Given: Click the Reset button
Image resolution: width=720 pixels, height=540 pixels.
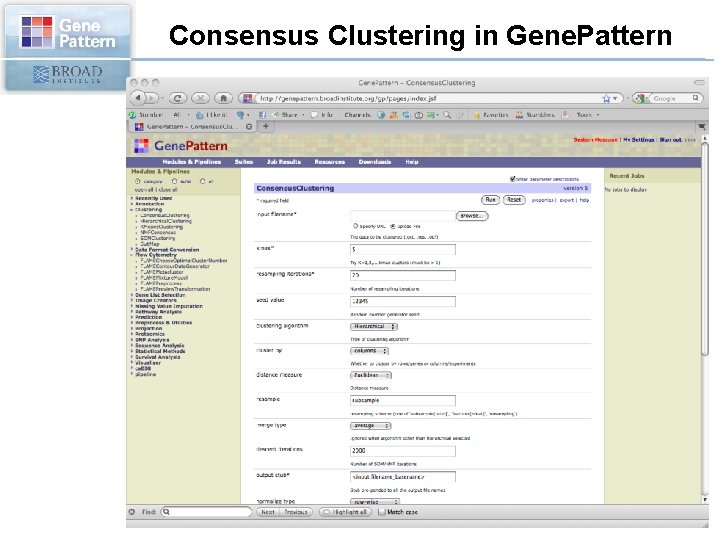Looking at the screenshot, I should coord(514,200).
